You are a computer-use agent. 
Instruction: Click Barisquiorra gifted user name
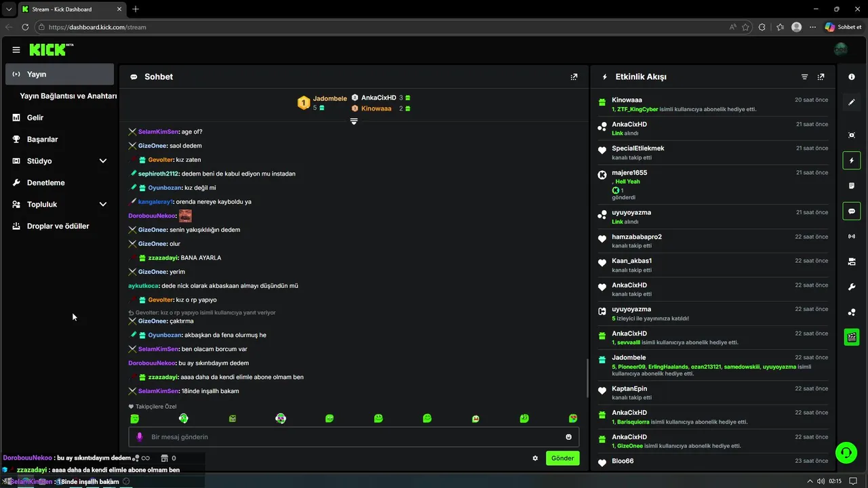pos(633,422)
